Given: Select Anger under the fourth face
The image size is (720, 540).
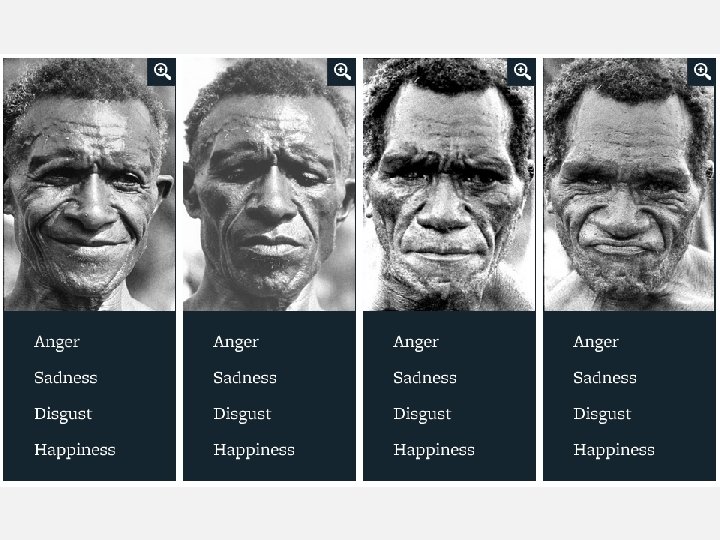Looking at the screenshot, I should [596, 342].
